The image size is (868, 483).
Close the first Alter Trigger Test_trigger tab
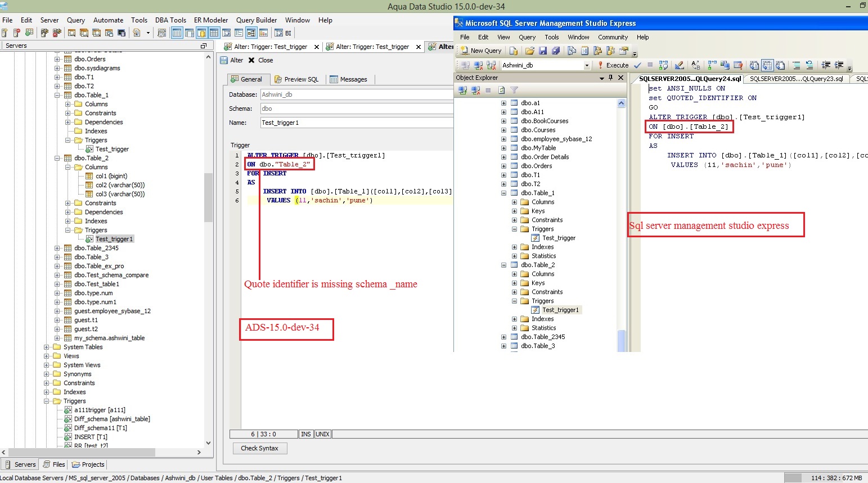pyautogui.click(x=317, y=47)
